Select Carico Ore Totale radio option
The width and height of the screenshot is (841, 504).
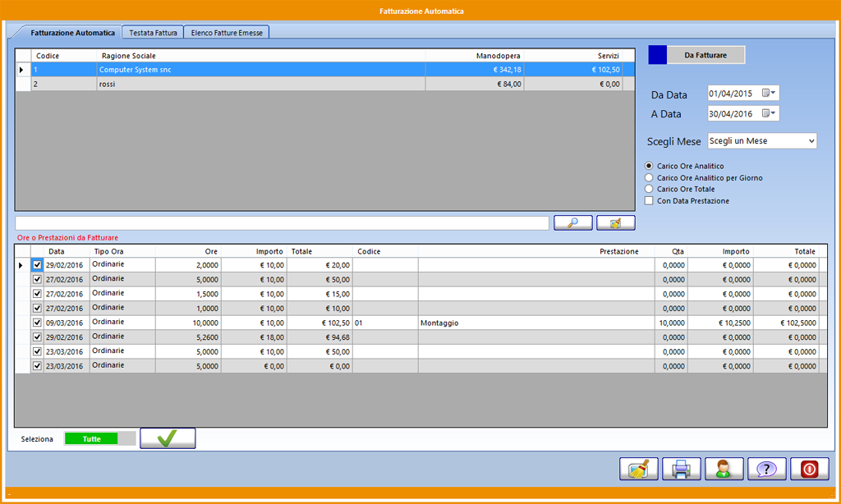click(649, 189)
